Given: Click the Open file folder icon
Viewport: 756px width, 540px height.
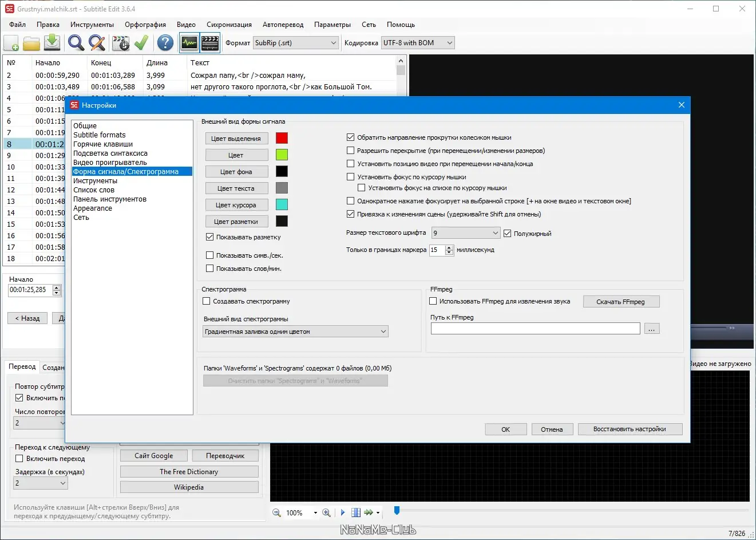Looking at the screenshot, I should [31, 43].
